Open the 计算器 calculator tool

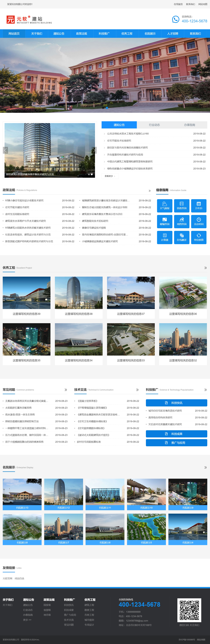(164, 237)
